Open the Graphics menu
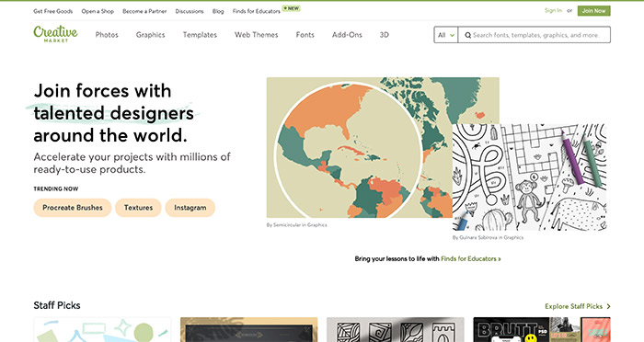The image size is (644, 342). pyautogui.click(x=150, y=35)
